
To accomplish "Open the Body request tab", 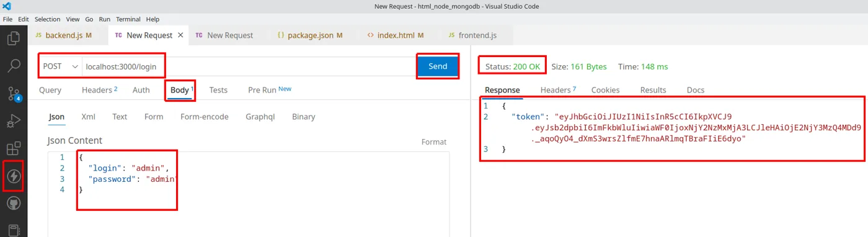I will click(182, 90).
